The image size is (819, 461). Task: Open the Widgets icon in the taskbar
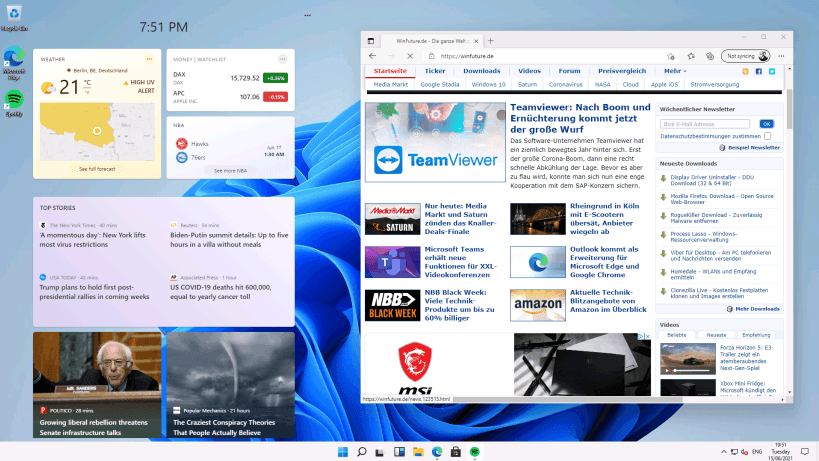[399, 453]
